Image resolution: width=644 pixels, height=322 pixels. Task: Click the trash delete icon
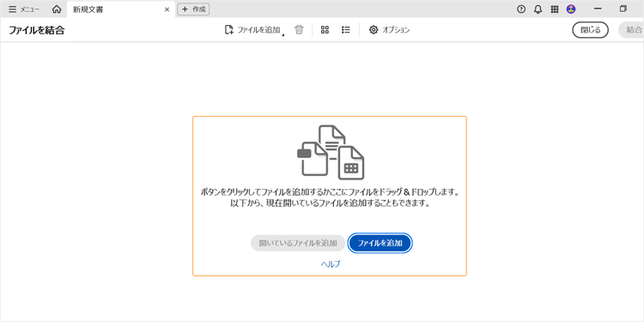[299, 29]
